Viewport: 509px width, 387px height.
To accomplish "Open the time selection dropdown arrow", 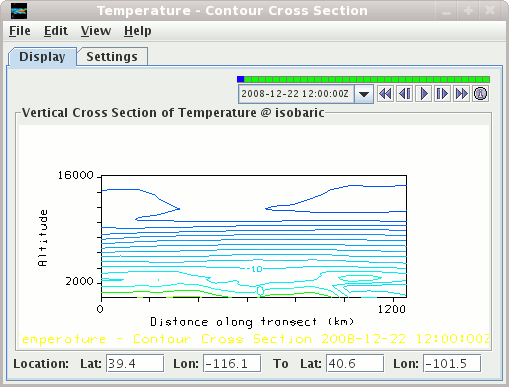I will pos(364,94).
